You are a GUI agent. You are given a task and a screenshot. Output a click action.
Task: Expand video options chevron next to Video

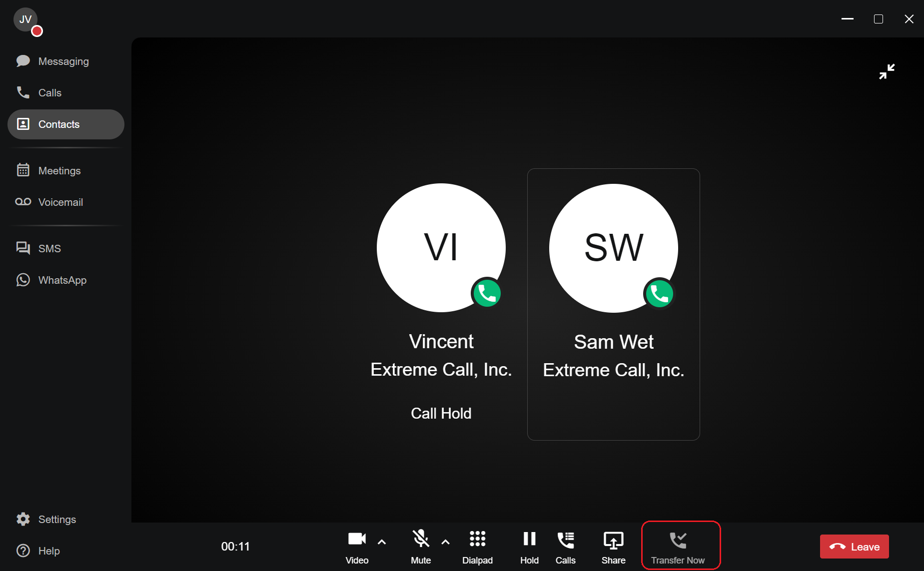pos(382,542)
